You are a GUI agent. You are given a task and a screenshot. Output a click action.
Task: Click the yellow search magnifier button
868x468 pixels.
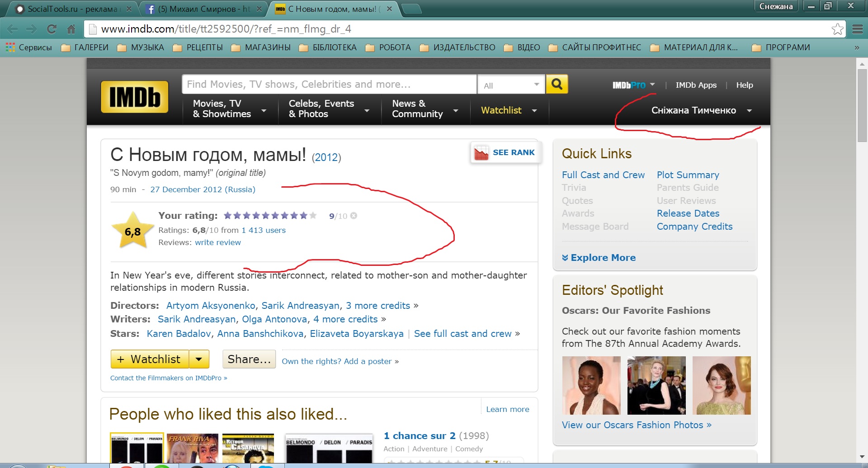pyautogui.click(x=557, y=84)
